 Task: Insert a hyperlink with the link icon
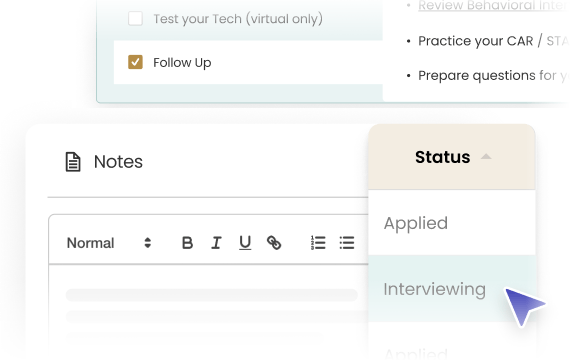[x=274, y=243]
